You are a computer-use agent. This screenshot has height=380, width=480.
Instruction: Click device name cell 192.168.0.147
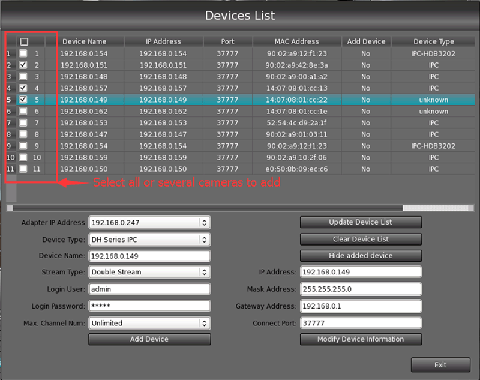pos(84,134)
